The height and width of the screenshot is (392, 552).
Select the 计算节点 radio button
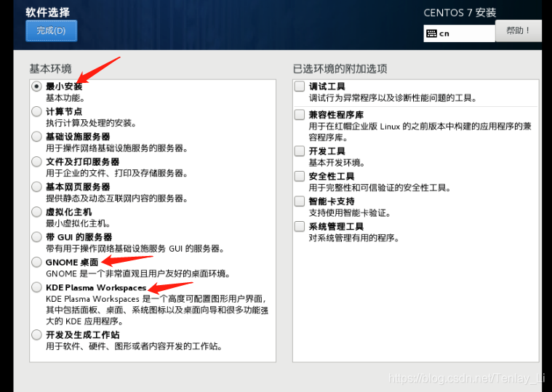click(36, 111)
